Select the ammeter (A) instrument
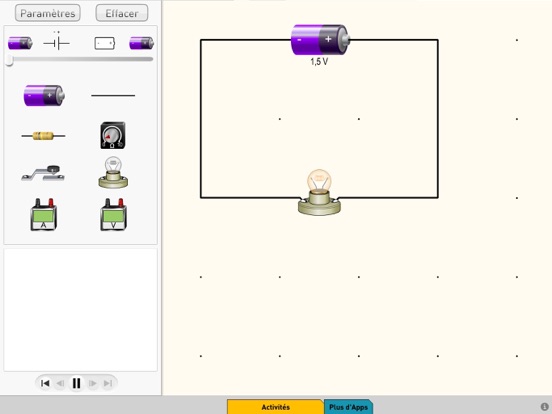This screenshot has height=414, width=552. pyautogui.click(x=43, y=215)
